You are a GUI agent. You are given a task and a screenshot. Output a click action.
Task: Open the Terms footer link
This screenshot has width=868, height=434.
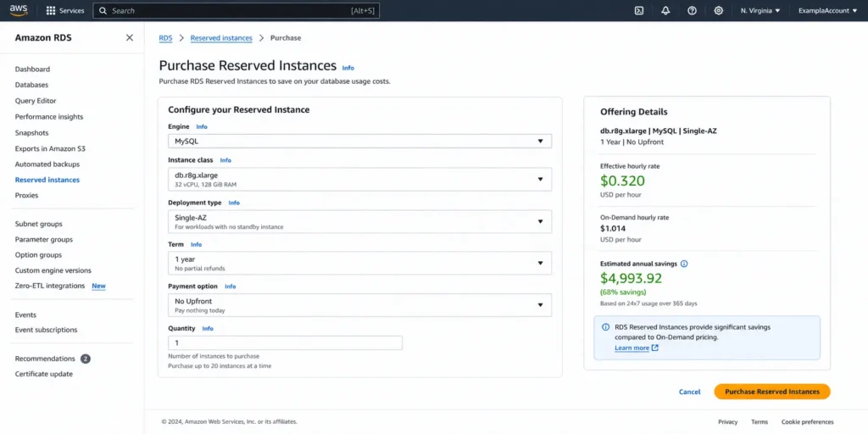759,422
